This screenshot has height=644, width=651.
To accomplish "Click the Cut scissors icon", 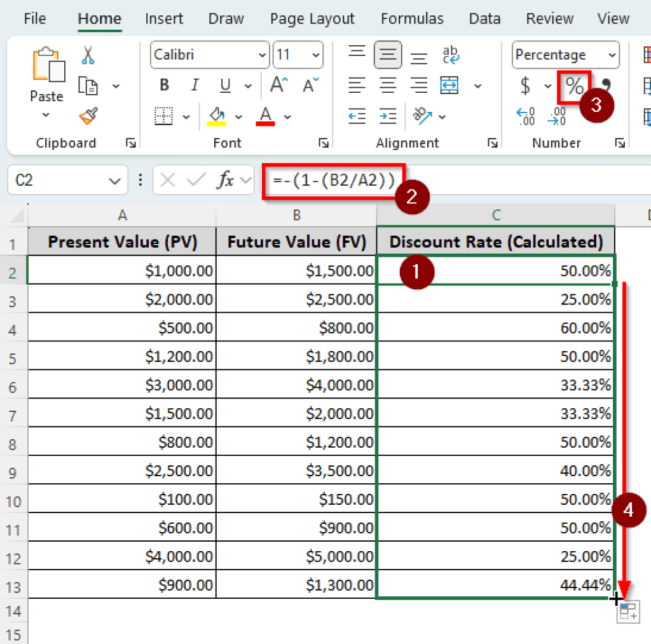I will (87, 56).
